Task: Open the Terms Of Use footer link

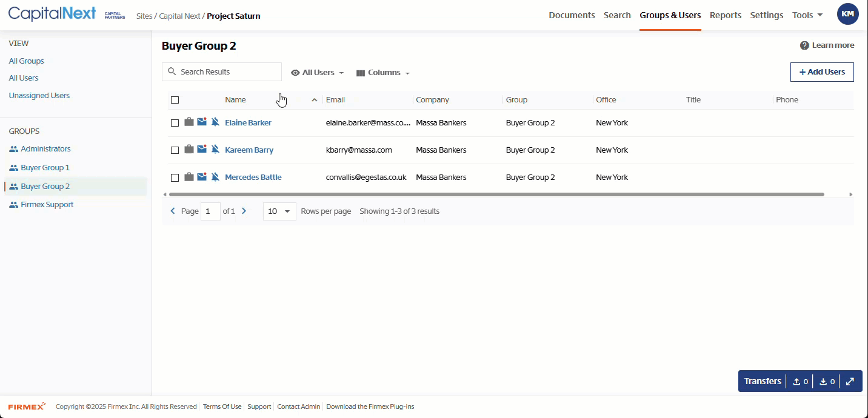Action: pyautogui.click(x=222, y=406)
